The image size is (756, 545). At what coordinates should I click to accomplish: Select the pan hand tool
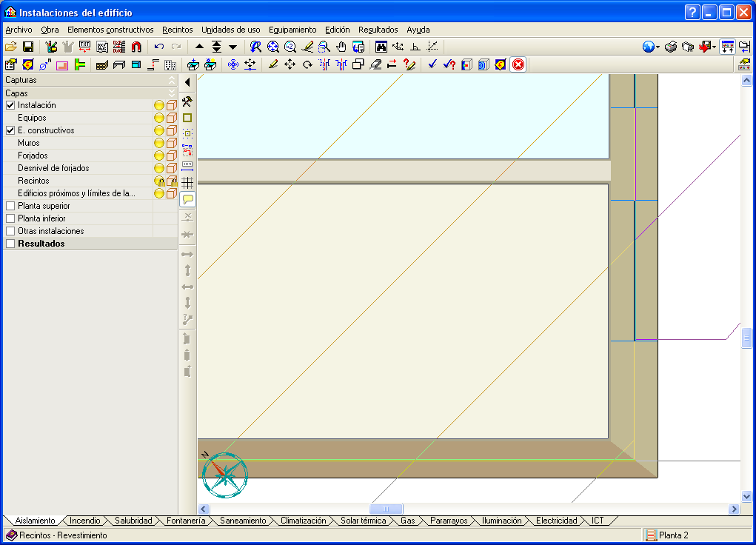pos(341,47)
